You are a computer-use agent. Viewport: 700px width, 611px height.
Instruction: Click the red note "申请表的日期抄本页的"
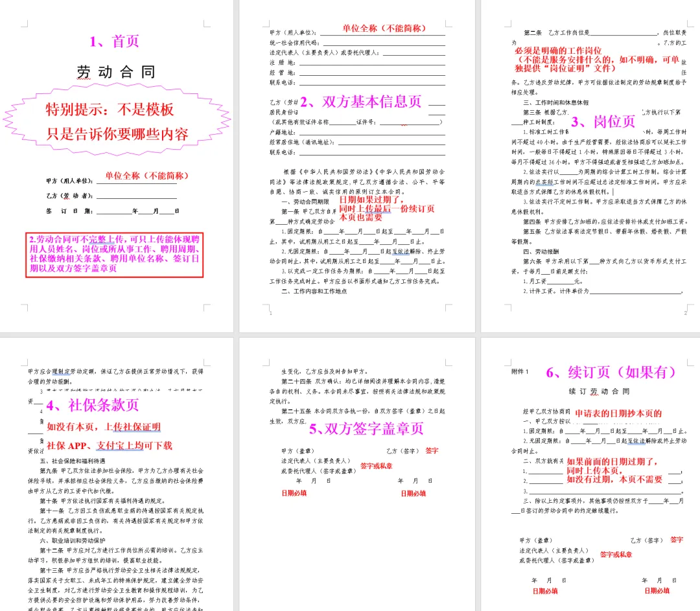pyautogui.click(x=618, y=413)
